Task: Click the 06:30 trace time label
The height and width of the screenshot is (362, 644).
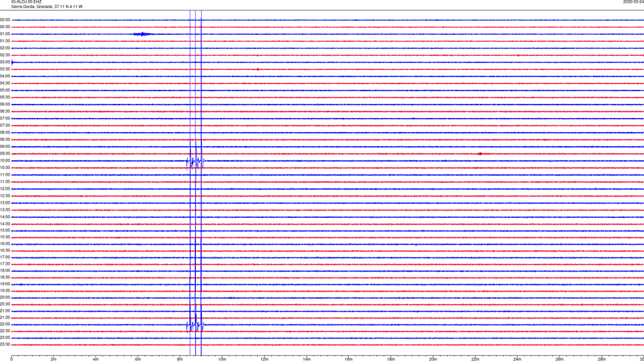Action: (5, 111)
